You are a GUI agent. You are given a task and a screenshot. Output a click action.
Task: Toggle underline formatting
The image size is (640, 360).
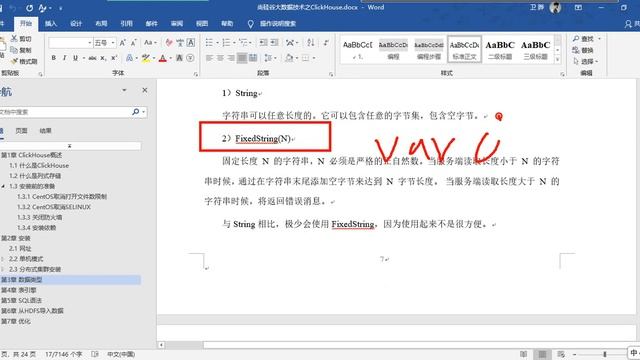pyautogui.click(x=76, y=58)
